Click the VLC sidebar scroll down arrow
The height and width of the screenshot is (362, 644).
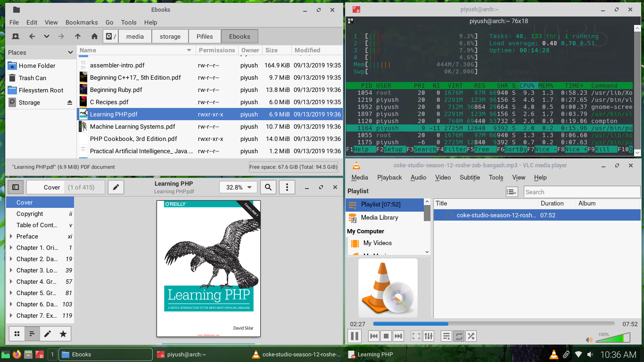[427, 252]
